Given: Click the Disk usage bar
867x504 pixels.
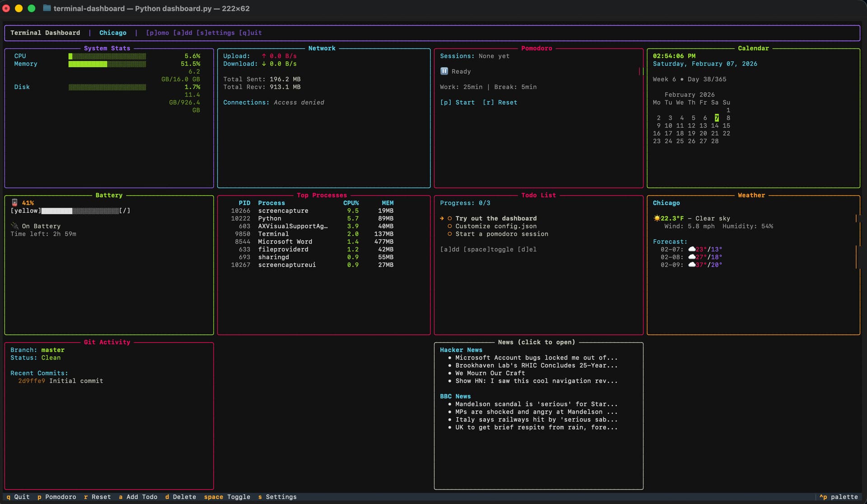Looking at the screenshot, I should pyautogui.click(x=107, y=87).
